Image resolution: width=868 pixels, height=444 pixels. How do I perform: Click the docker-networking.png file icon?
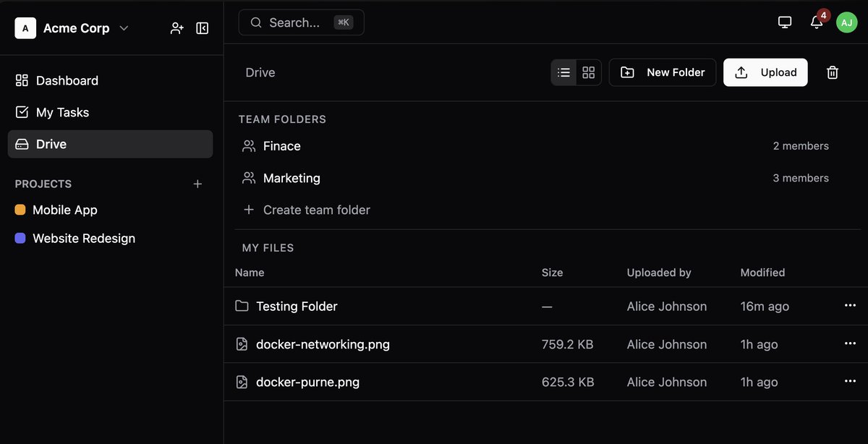point(242,344)
